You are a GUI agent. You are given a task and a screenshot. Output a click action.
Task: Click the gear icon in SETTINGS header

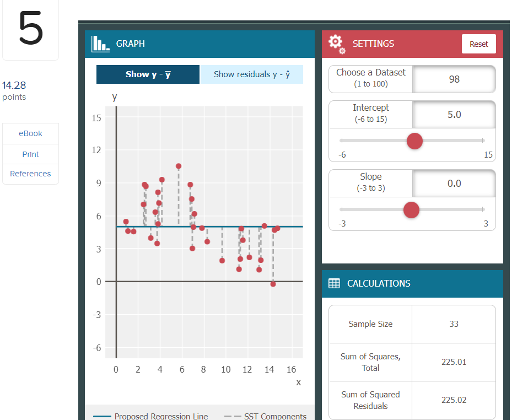336,44
